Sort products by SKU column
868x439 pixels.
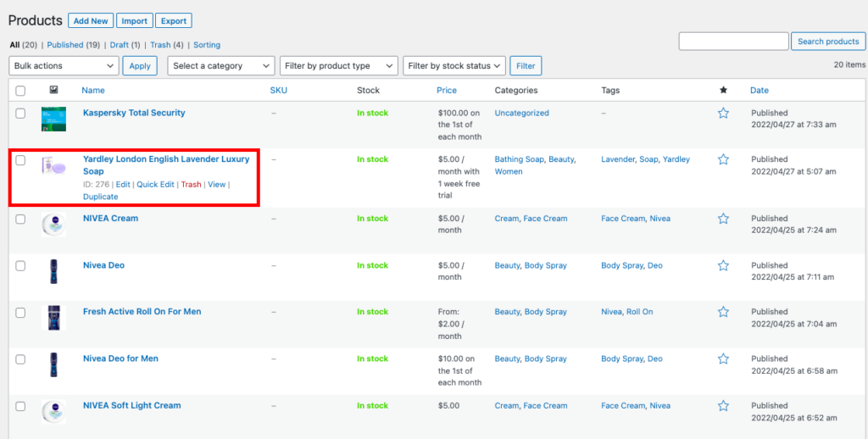click(x=278, y=90)
